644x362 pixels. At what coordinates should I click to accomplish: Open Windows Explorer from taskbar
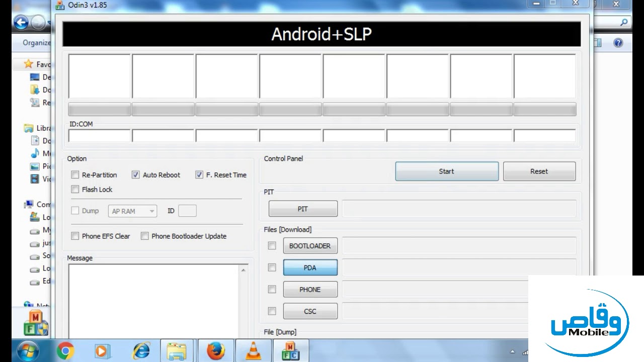177,351
